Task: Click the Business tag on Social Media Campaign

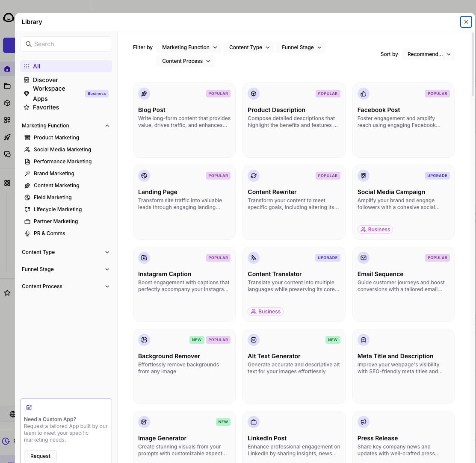Action: pyautogui.click(x=375, y=230)
